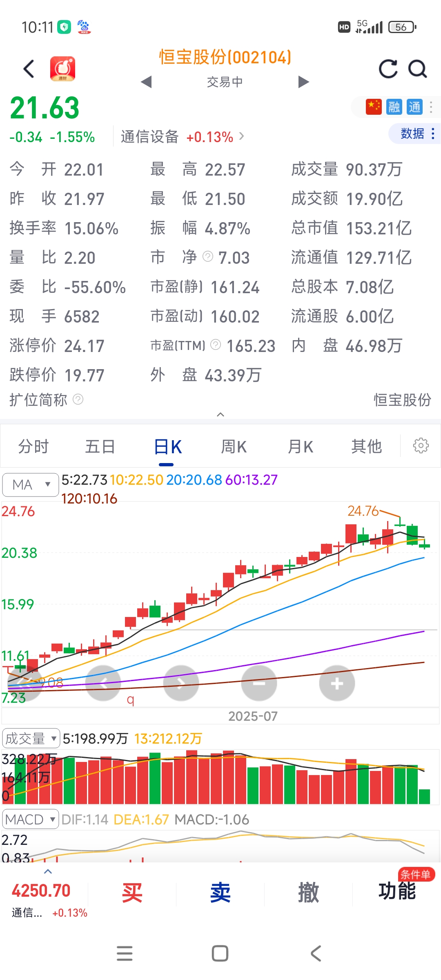Tap the 内盘 46.98万 value
This screenshot has width=441, height=980.
(x=374, y=346)
